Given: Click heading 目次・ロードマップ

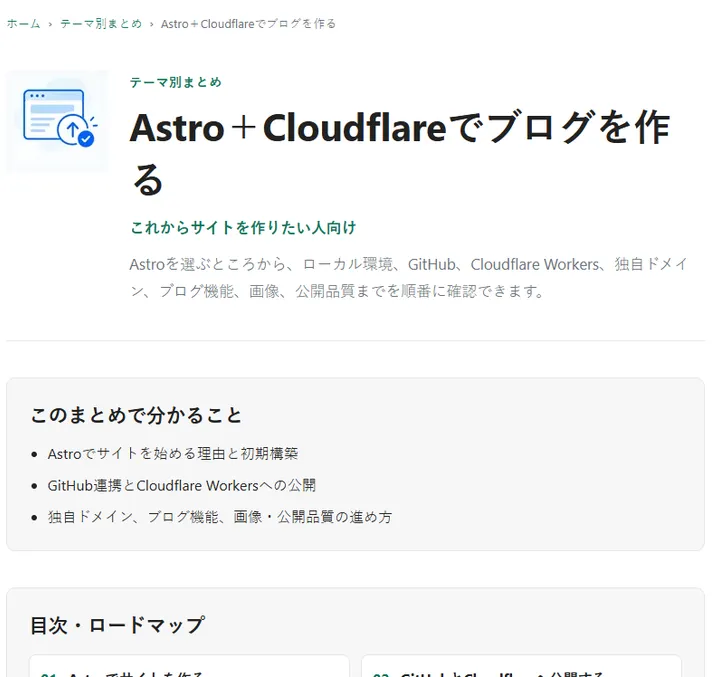Looking at the screenshot, I should [118, 625].
